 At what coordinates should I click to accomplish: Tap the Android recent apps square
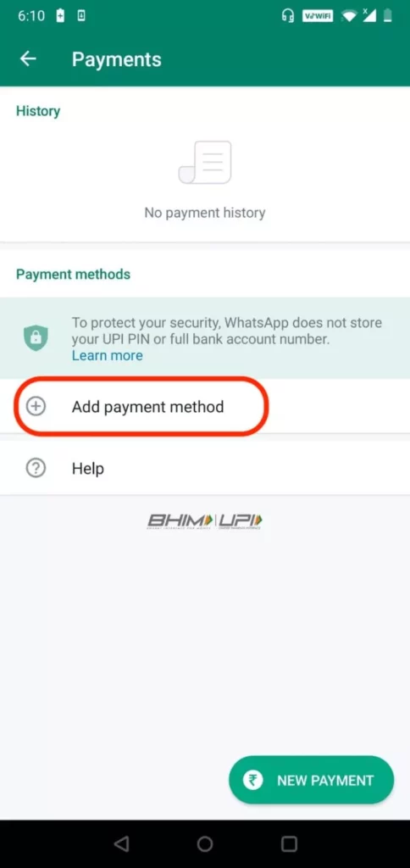(289, 843)
